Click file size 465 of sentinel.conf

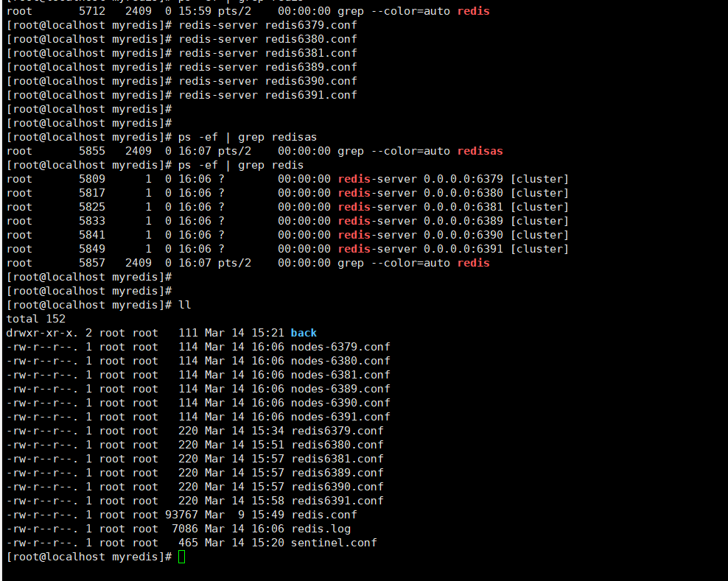point(188,543)
